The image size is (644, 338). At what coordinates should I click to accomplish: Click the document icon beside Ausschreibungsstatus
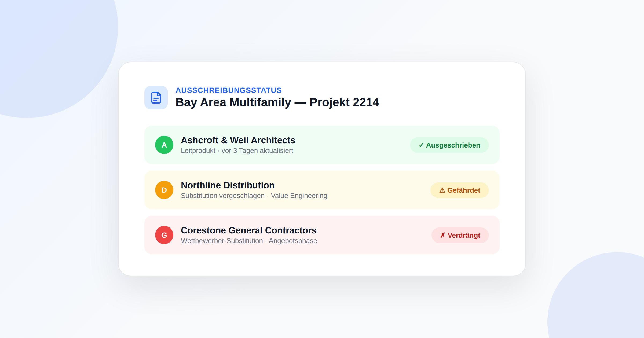tap(156, 98)
